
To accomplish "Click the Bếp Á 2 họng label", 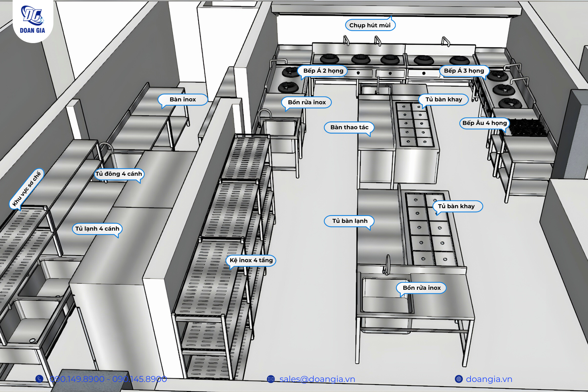I will click(323, 71).
